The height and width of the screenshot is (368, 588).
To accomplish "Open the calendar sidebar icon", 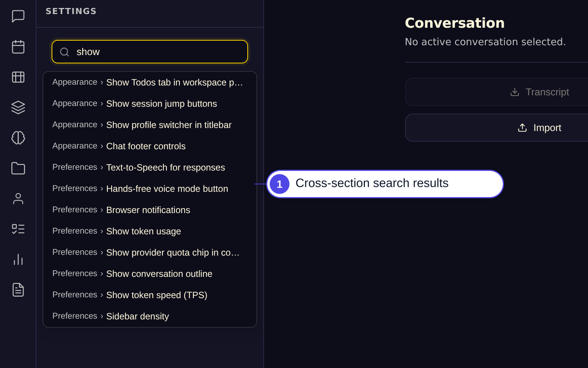I will 18,47.
